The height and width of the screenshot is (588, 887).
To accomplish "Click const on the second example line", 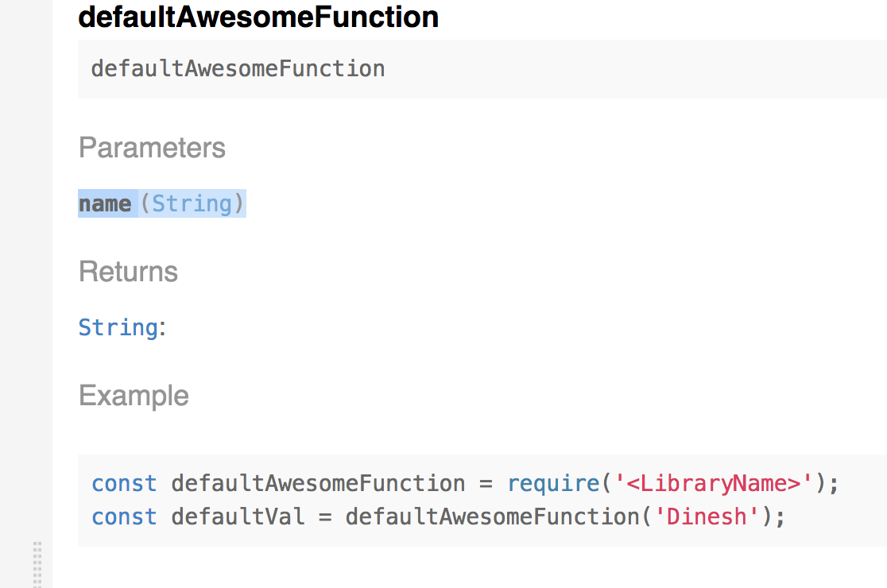I will point(125,516).
